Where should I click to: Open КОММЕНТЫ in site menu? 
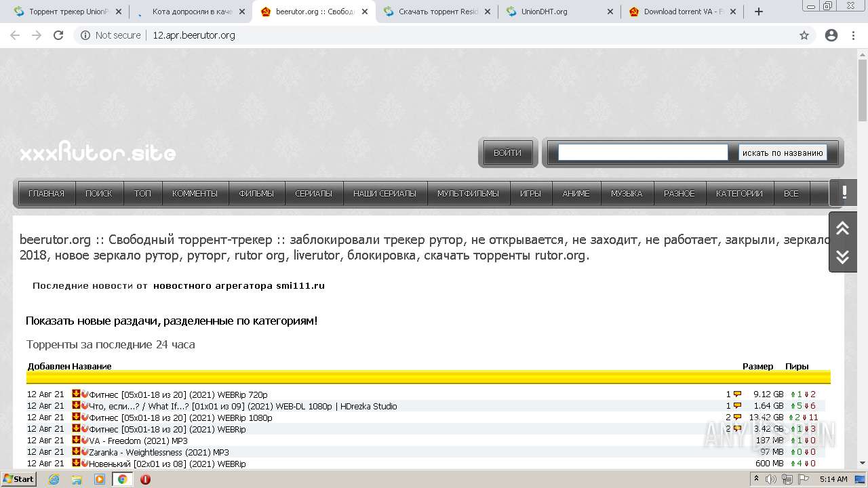point(195,193)
